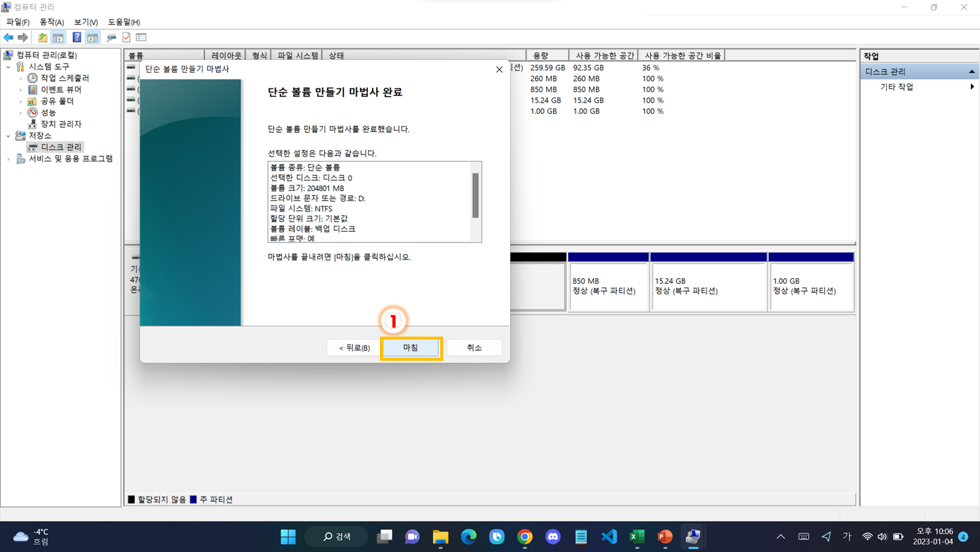The image size is (980, 552).
Task: Open the blue Help question mark icon
Action: pyautogui.click(x=77, y=37)
